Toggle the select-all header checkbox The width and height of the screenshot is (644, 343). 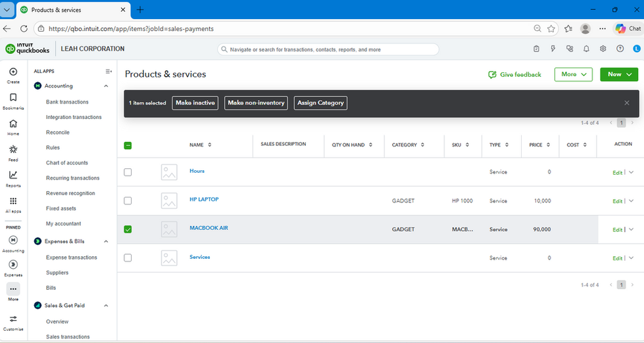(x=128, y=145)
